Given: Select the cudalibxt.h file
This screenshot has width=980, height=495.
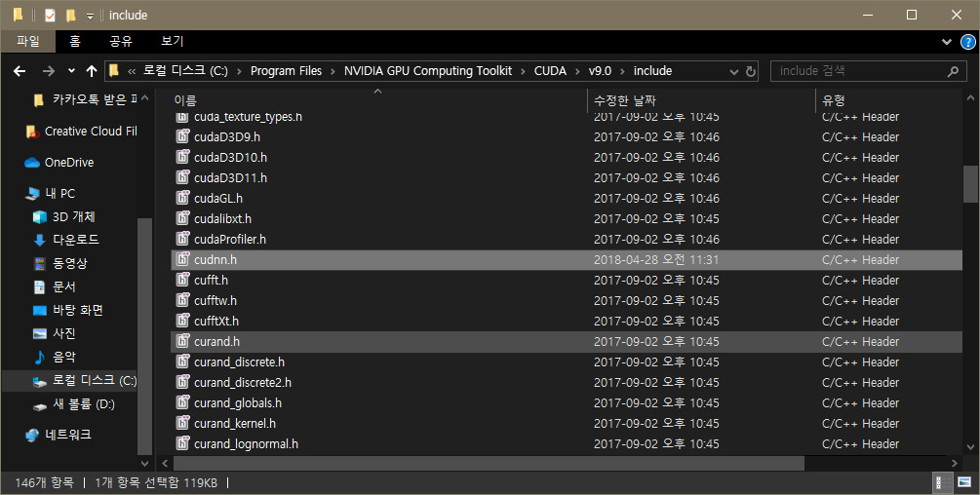Looking at the screenshot, I should click(567, 218).
